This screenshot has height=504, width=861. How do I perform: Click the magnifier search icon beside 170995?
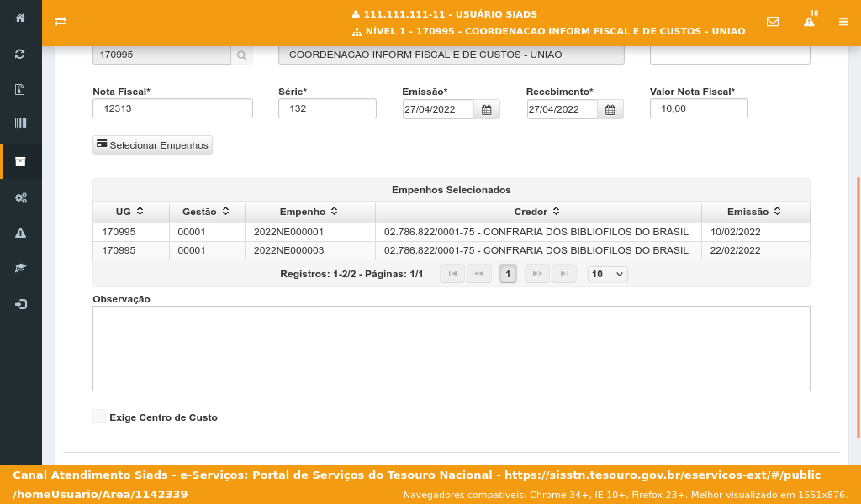tap(241, 55)
